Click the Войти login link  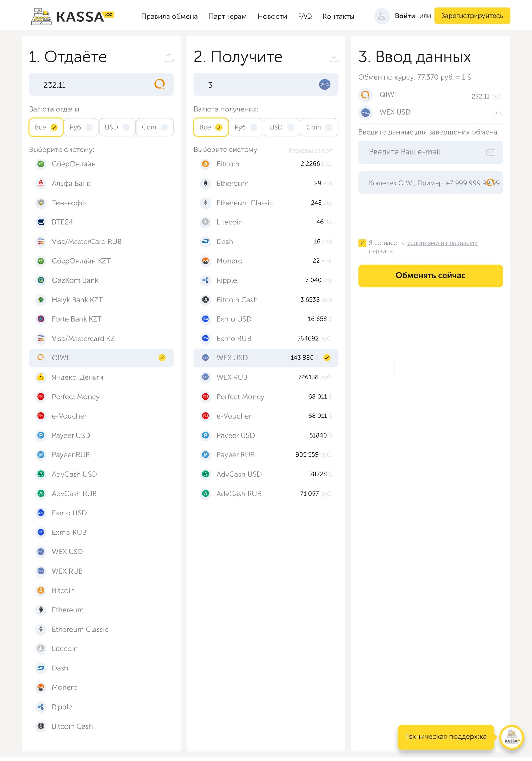tap(405, 16)
